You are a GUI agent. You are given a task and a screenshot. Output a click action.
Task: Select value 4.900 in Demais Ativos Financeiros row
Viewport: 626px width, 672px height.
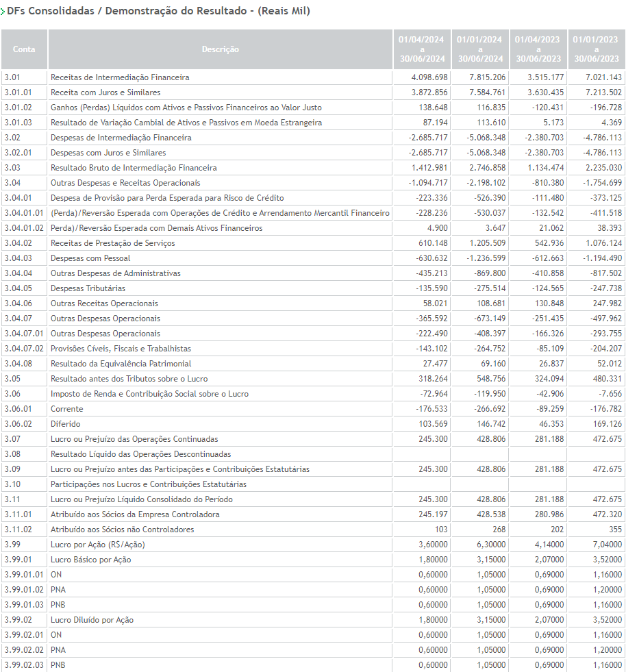tap(437, 228)
